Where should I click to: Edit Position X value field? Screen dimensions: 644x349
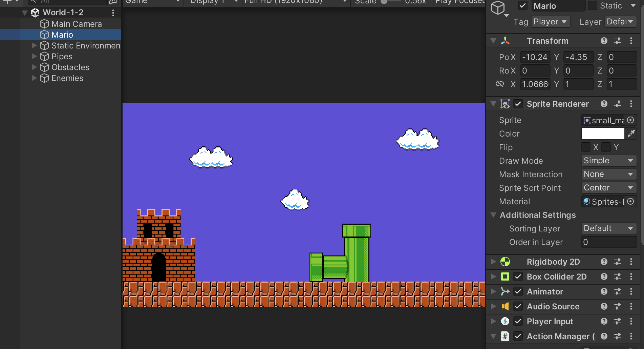pos(535,57)
